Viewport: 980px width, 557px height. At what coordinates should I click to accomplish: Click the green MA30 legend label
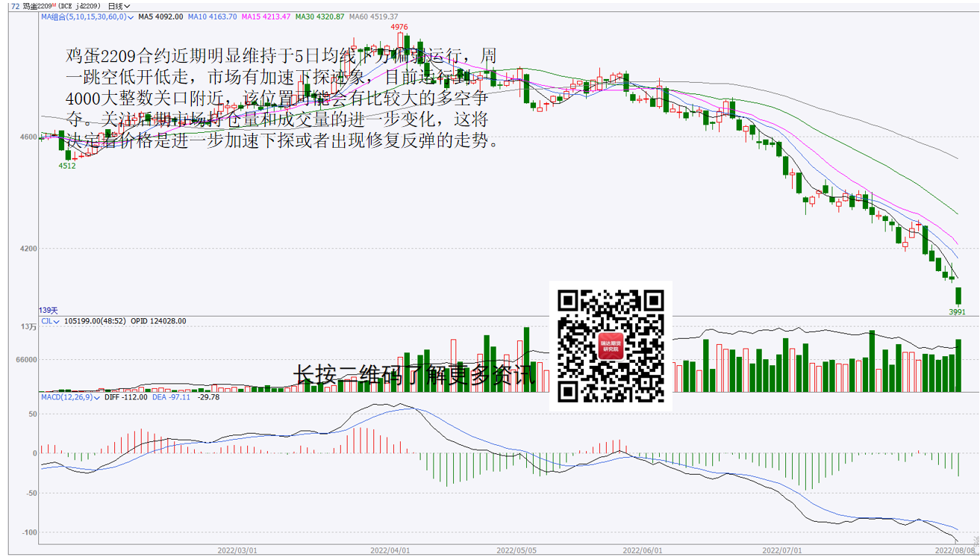point(319,16)
